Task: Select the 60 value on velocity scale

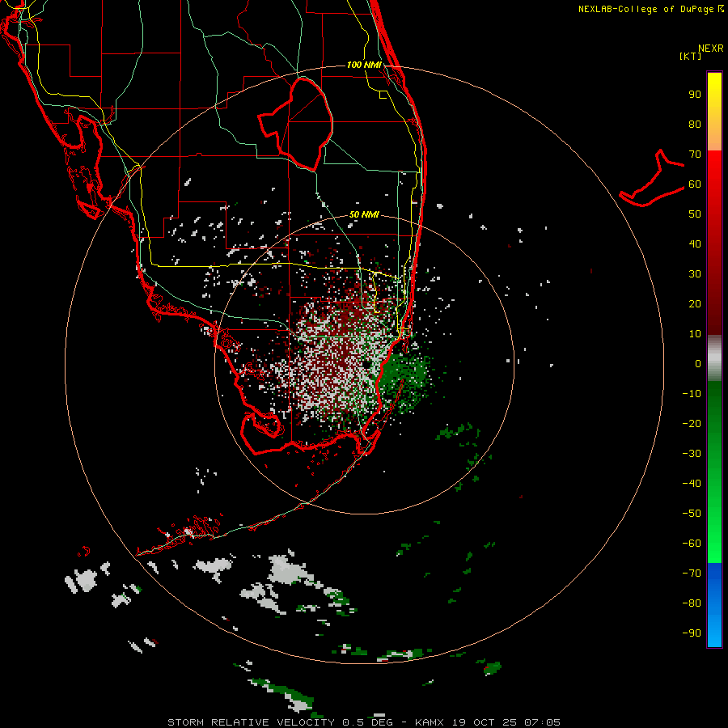Action: pyautogui.click(x=695, y=184)
